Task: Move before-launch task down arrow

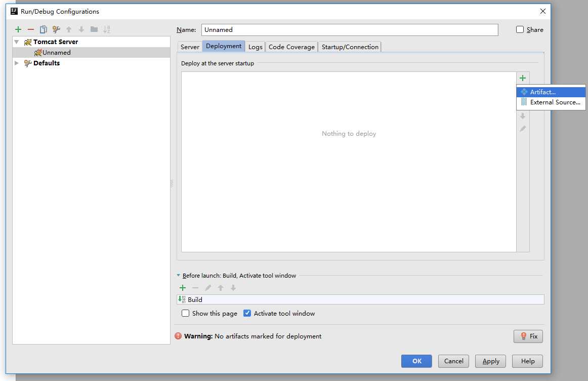Action: pyautogui.click(x=233, y=288)
